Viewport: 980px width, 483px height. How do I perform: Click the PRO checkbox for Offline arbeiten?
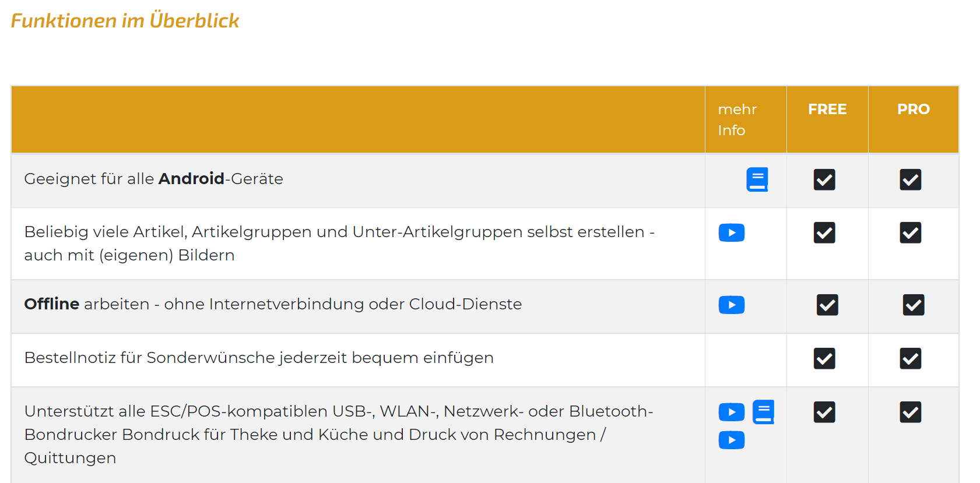(913, 305)
